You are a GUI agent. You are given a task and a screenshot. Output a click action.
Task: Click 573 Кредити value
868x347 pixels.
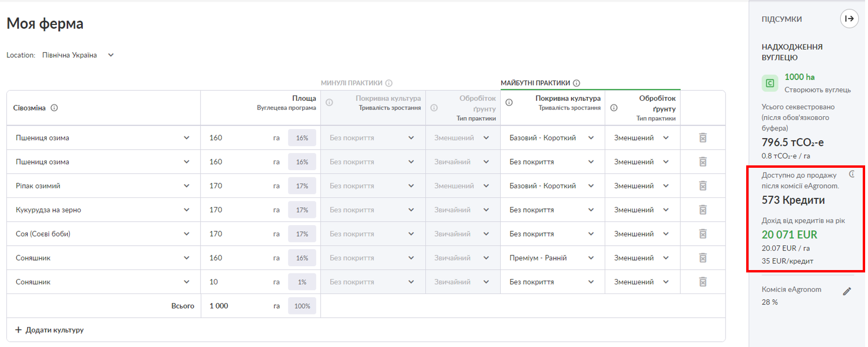(793, 200)
